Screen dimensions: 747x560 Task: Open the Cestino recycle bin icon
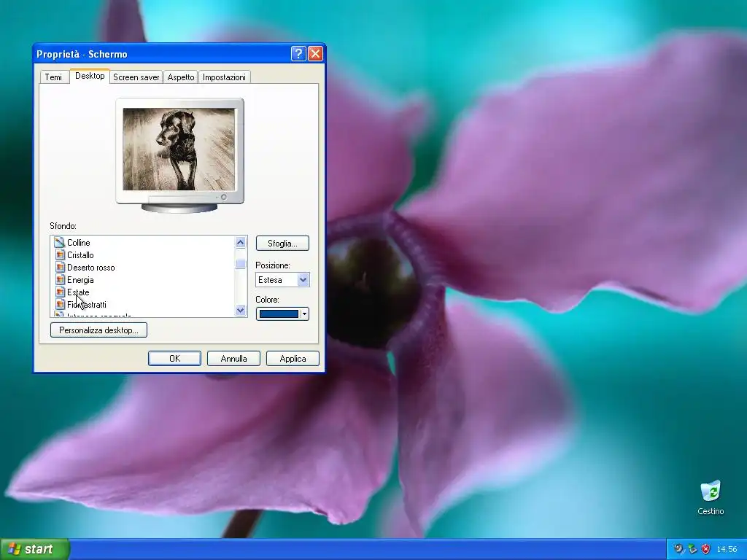click(711, 497)
